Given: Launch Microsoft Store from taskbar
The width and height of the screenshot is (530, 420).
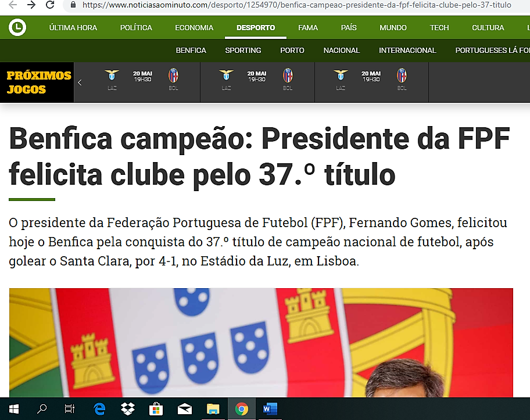Looking at the screenshot, I should click(x=156, y=409).
